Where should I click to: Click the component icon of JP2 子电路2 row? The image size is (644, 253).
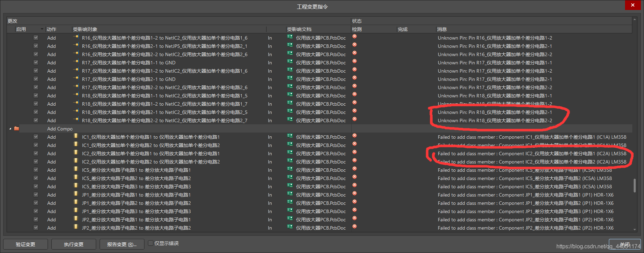(76, 227)
